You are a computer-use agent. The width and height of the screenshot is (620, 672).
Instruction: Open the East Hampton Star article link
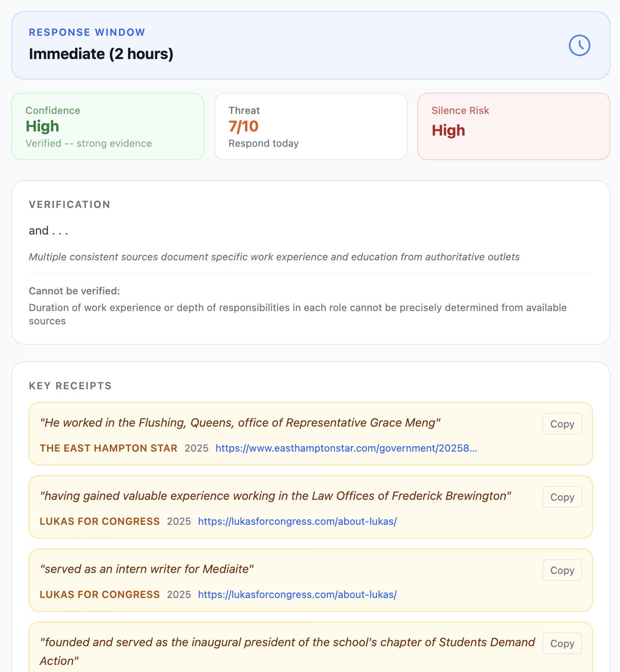click(x=346, y=448)
